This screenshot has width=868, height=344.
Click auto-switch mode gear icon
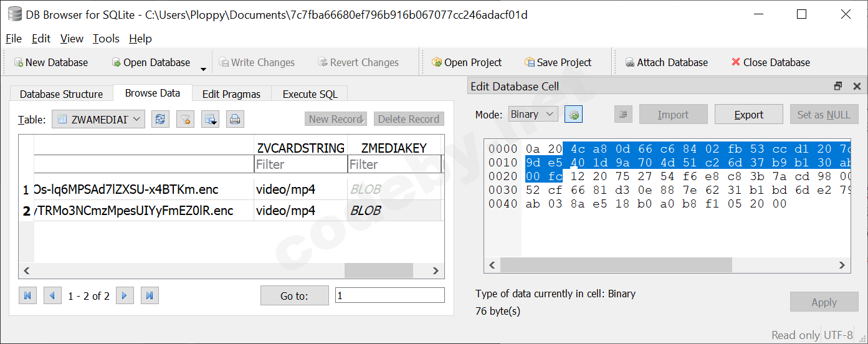pyautogui.click(x=573, y=114)
